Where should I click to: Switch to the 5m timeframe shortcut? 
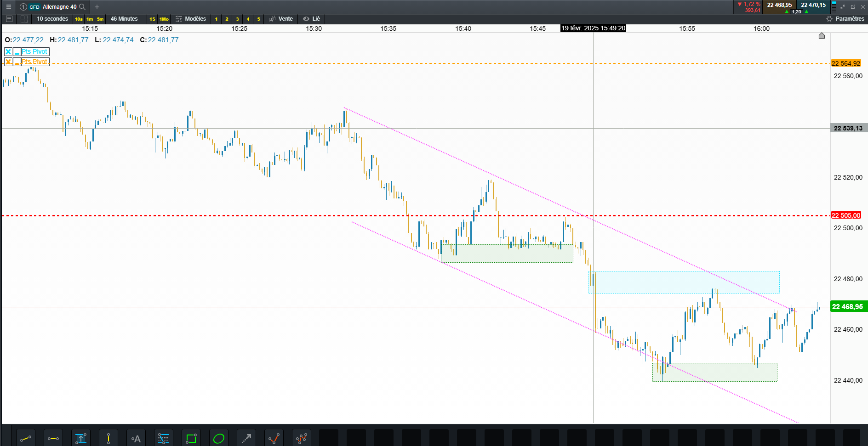(x=100, y=19)
